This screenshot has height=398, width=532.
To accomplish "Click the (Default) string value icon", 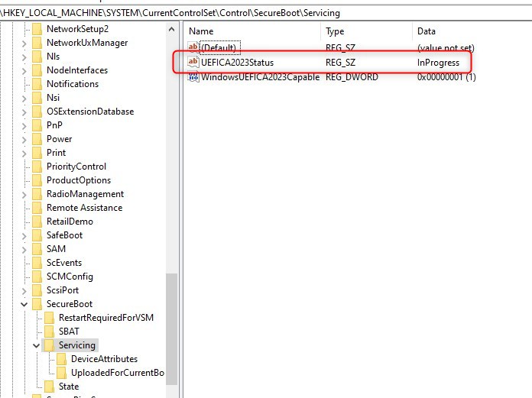I will pyautogui.click(x=193, y=47).
